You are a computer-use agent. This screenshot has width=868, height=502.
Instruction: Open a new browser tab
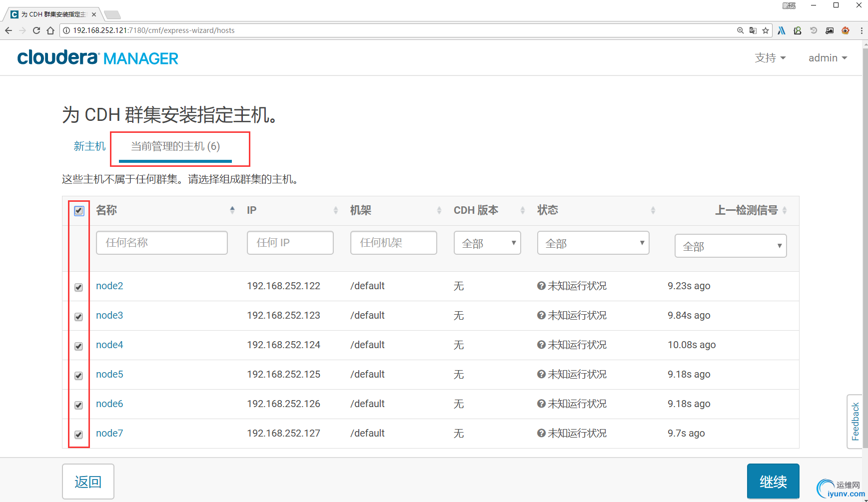pos(112,14)
